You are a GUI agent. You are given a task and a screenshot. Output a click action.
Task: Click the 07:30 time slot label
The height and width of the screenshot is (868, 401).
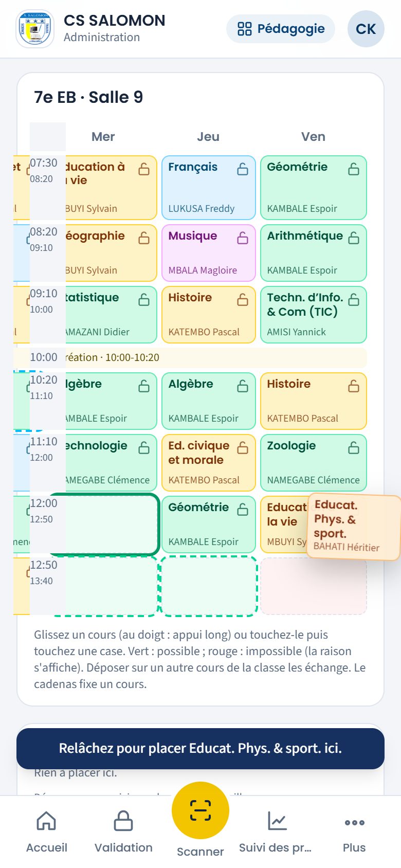(44, 163)
